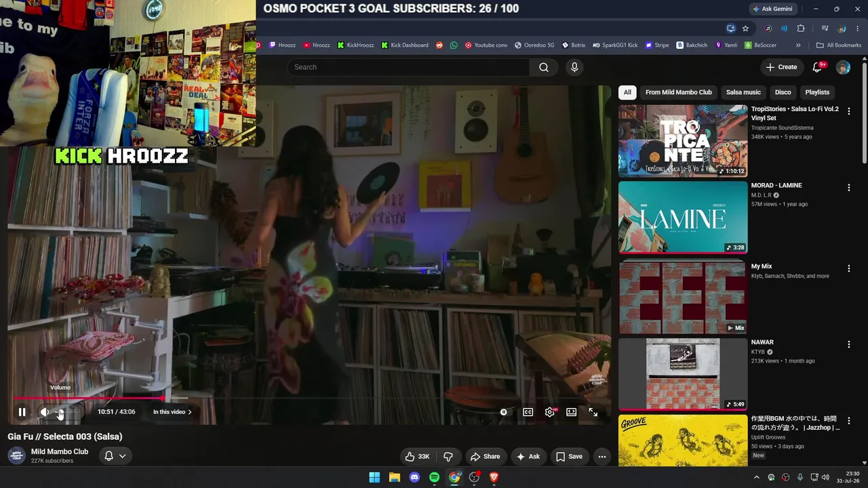868x488 pixels.
Task: Select the Disco filter chip
Action: 783,92
